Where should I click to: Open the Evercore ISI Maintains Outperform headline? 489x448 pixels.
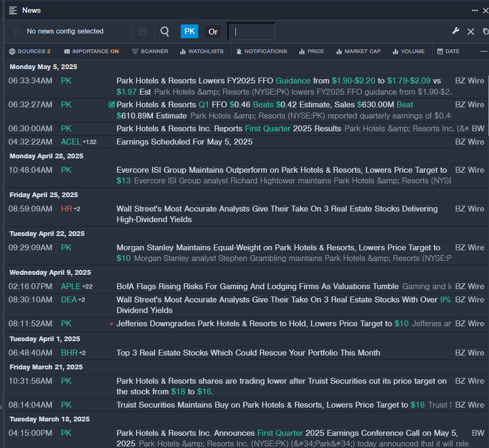coord(284,175)
